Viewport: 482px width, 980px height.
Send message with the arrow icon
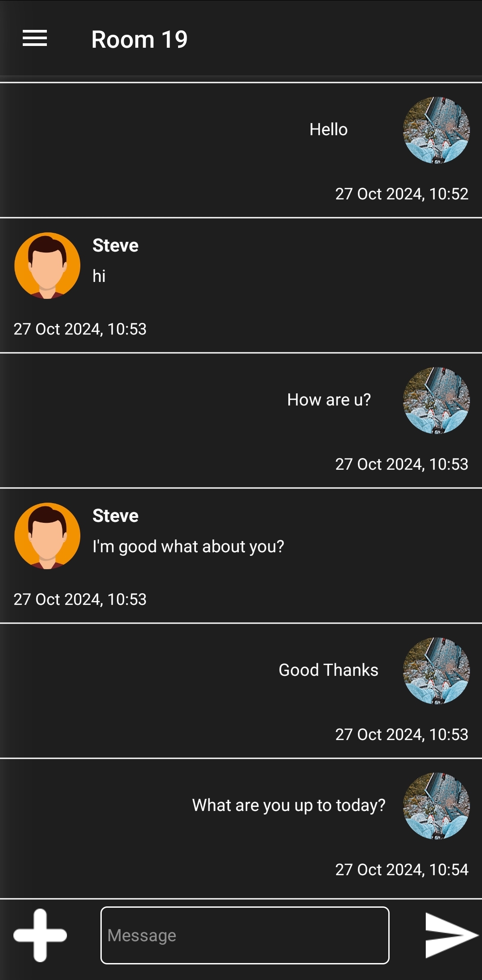click(x=451, y=935)
